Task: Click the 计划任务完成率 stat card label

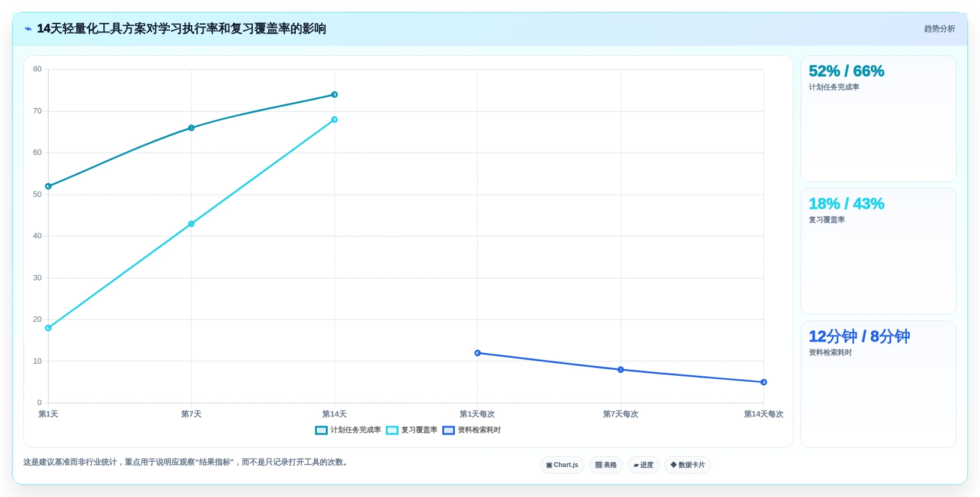Action: 834,88
